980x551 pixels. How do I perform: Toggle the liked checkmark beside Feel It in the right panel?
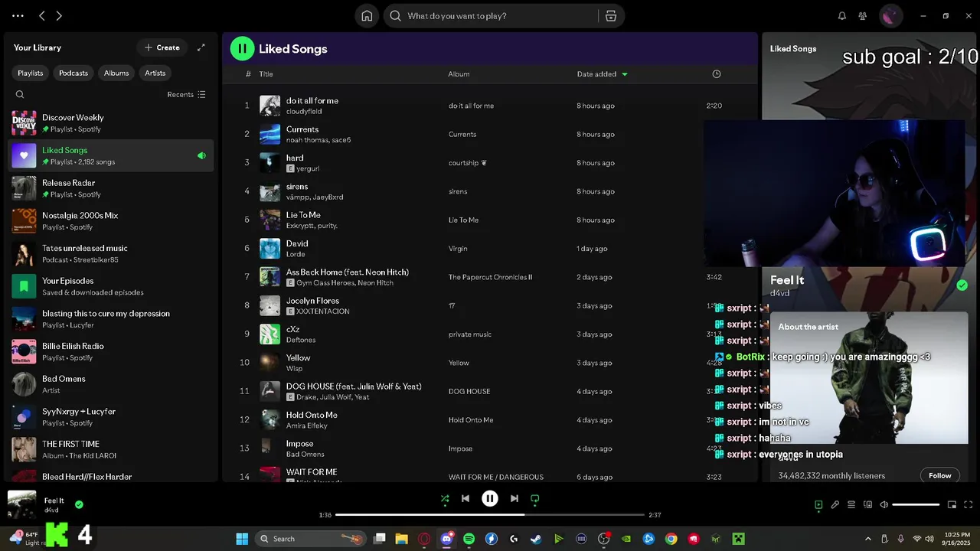962,285
